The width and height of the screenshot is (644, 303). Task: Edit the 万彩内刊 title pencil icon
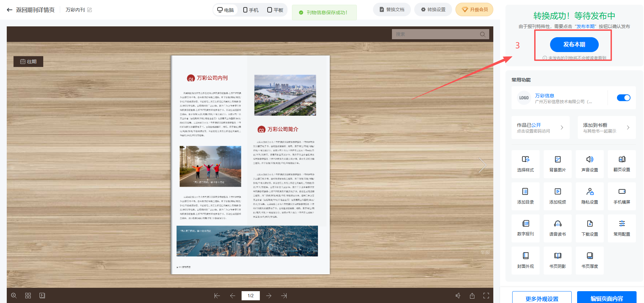[90, 10]
